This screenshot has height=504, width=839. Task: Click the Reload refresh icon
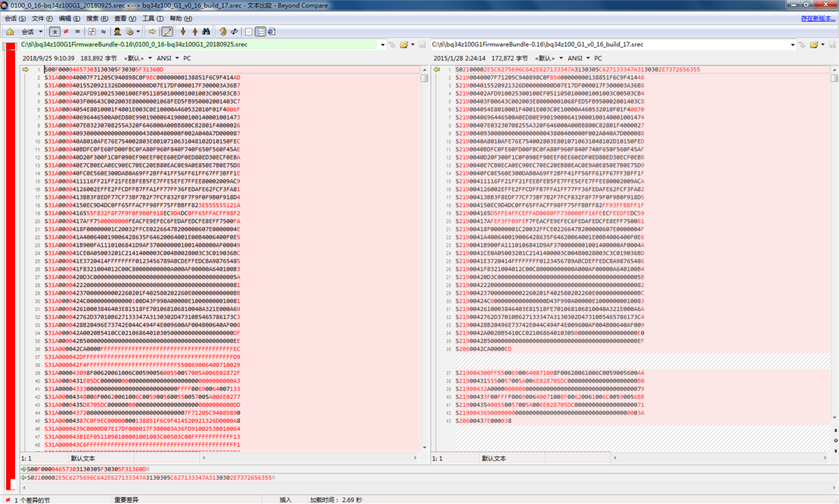tap(234, 31)
